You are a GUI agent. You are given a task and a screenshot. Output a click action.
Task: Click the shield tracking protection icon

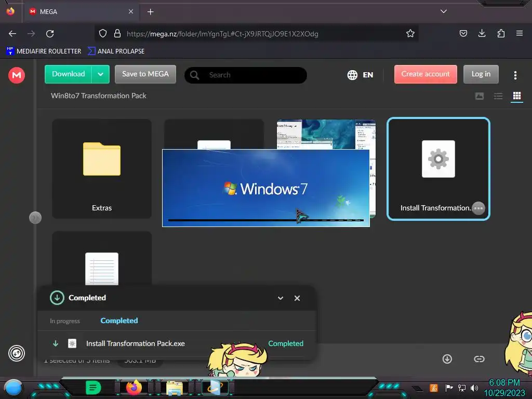click(x=103, y=34)
